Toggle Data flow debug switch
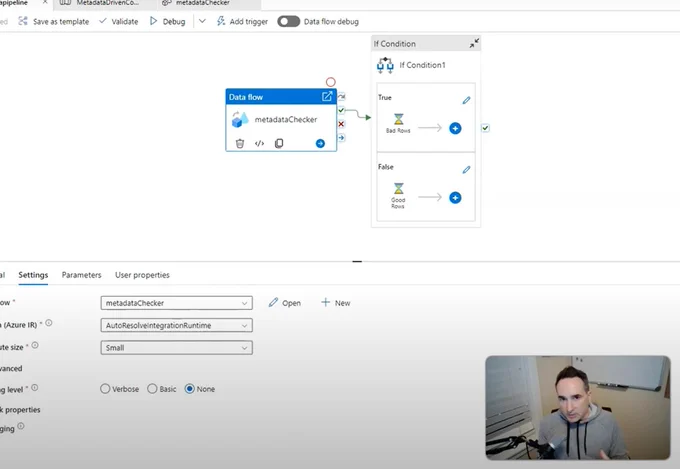Image resolution: width=680 pixels, height=469 pixels. click(x=288, y=21)
